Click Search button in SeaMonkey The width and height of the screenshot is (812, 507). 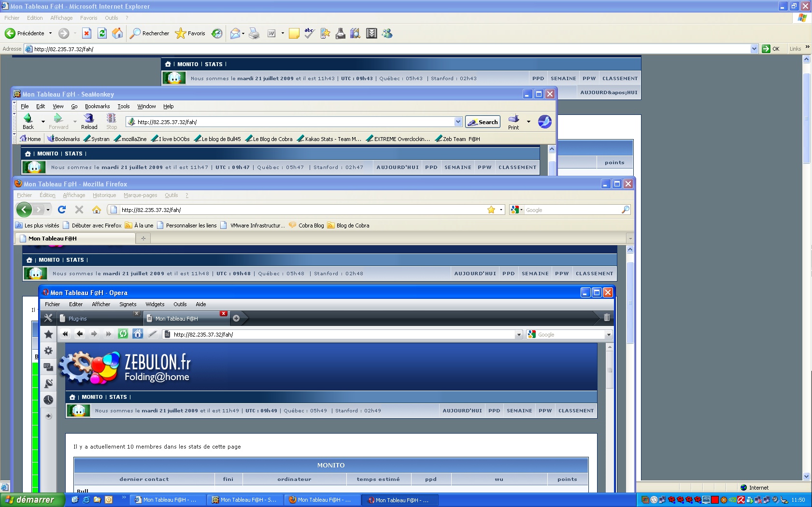[x=483, y=122]
